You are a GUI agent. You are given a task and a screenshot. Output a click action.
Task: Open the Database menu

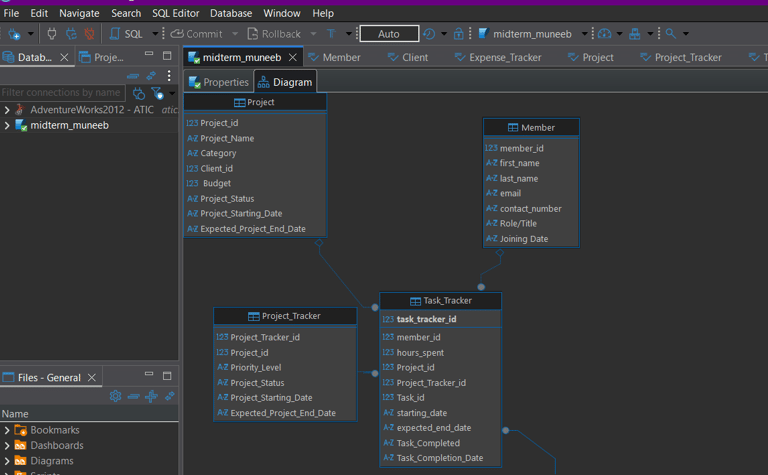click(x=231, y=13)
